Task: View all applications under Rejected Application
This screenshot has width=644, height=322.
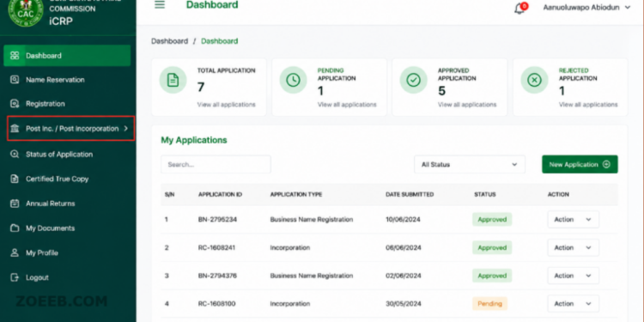Action: (588, 105)
